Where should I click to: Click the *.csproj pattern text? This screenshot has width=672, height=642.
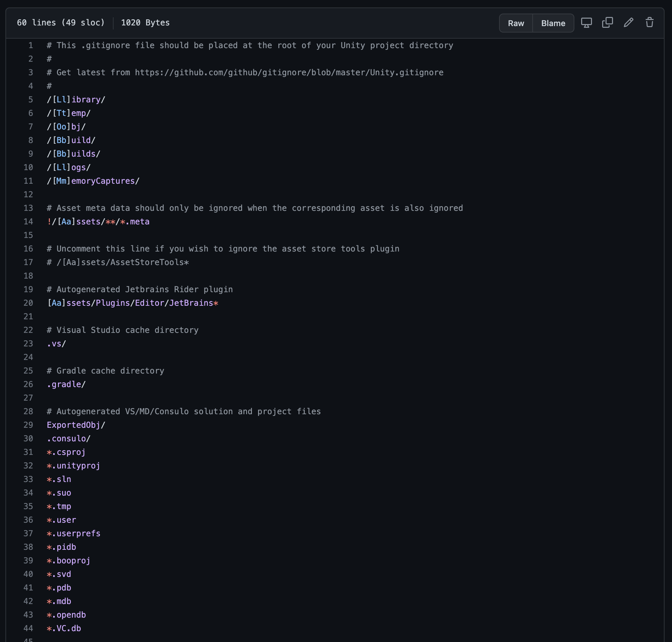(66, 452)
